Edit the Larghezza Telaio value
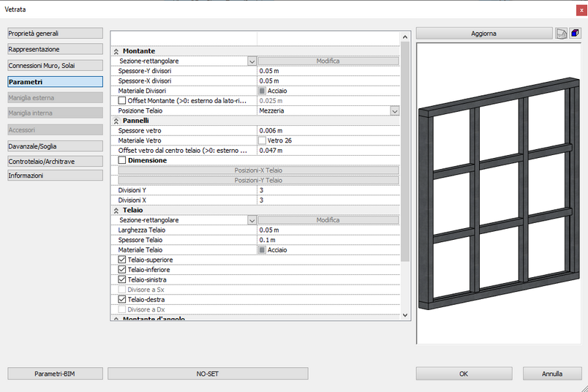The height and width of the screenshot is (392, 588). pos(328,230)
